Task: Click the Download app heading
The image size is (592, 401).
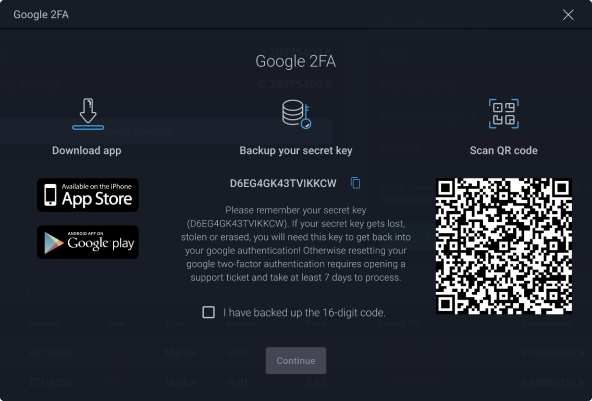Action: pyautogui.click(x=87, y=150)
